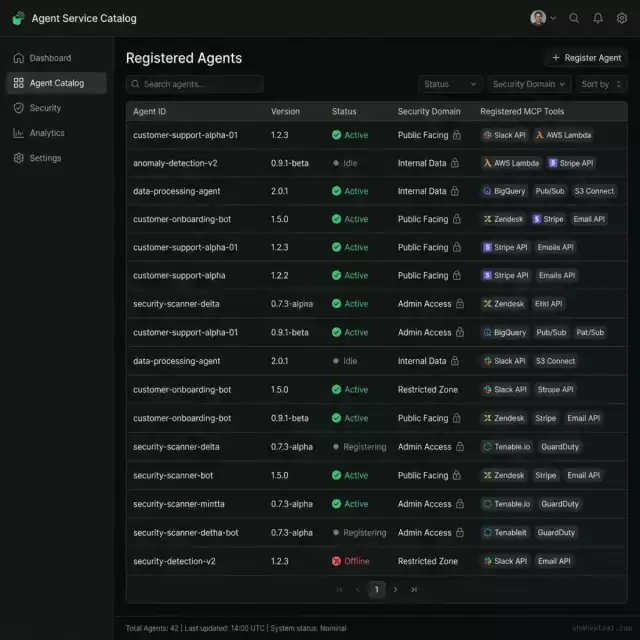This screenshot has width=640, height=640.
Task: Click the Total Agents: 42 status text
Action: pos(152,628)
